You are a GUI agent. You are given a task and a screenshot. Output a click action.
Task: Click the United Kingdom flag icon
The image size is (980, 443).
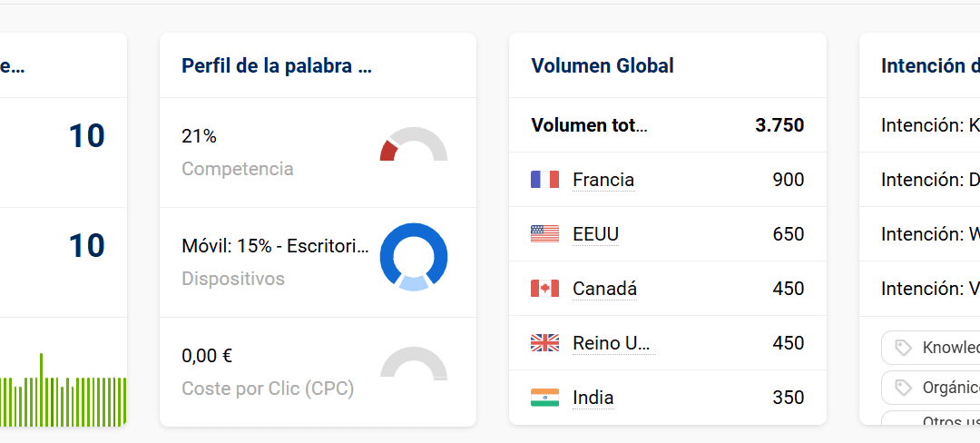click(x=544, y=343)
